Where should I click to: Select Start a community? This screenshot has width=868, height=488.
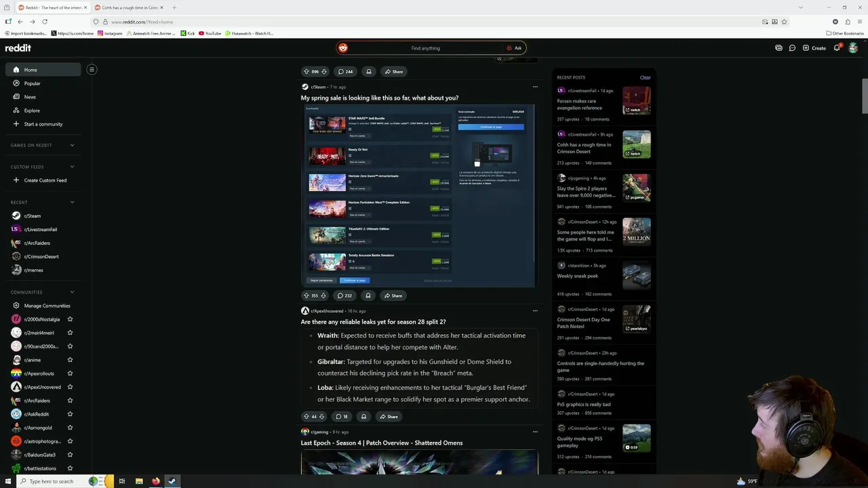click(x=43, y=124)
